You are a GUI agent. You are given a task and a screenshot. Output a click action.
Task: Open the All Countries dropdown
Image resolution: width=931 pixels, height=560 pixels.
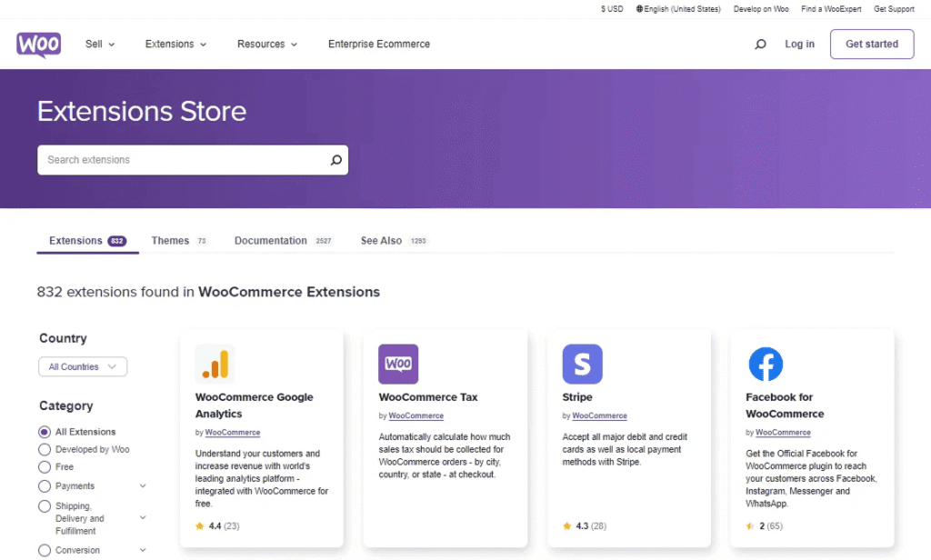click(x=82, y=366)
